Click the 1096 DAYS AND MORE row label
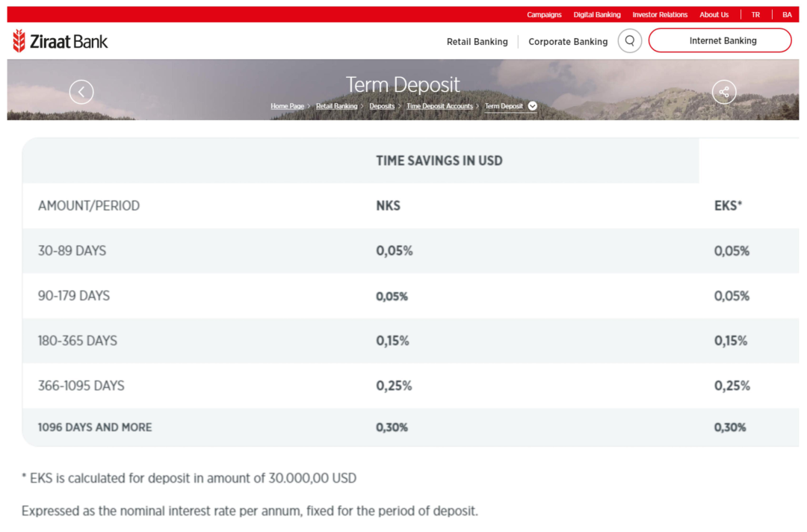807x532 pixels. click(95, 427)
